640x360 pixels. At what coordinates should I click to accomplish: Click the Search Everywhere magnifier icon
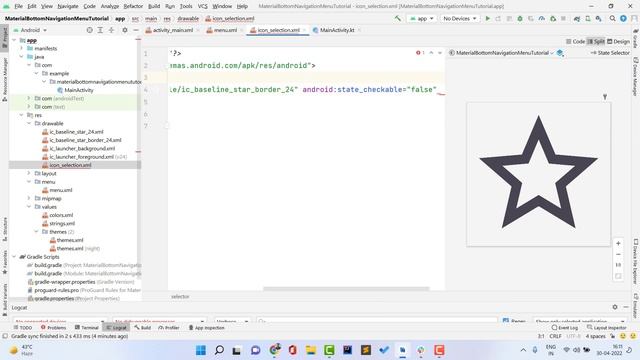[x=613, y=18]
